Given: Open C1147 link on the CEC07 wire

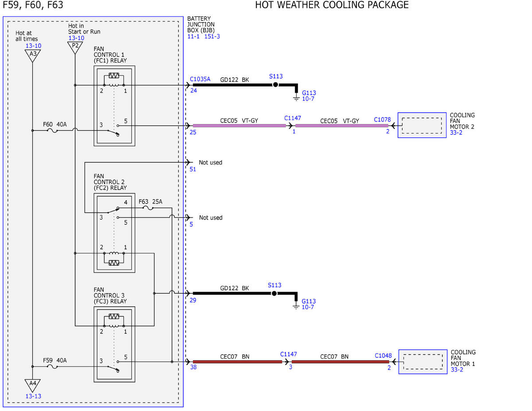Looking at the screenshot, I should [x=289, y=354].
